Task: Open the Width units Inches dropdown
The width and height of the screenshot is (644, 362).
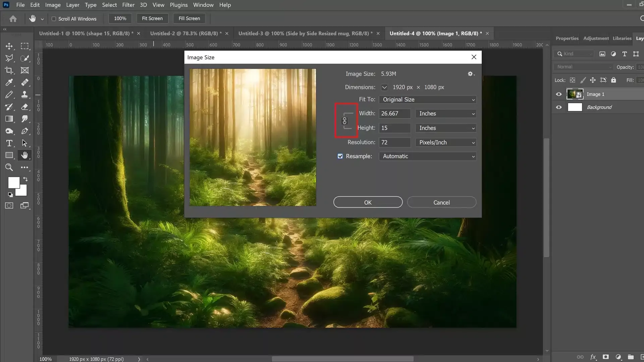Action: coord(446,114)
